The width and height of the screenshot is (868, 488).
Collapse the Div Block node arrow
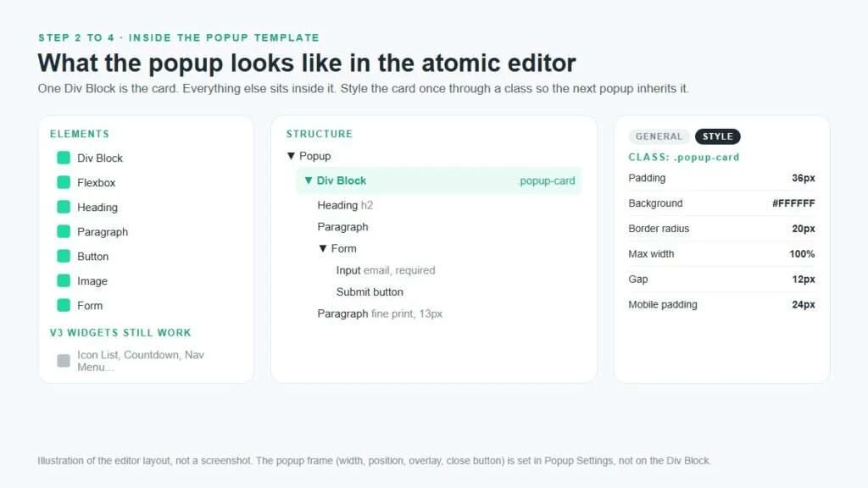tap(309, 180)
